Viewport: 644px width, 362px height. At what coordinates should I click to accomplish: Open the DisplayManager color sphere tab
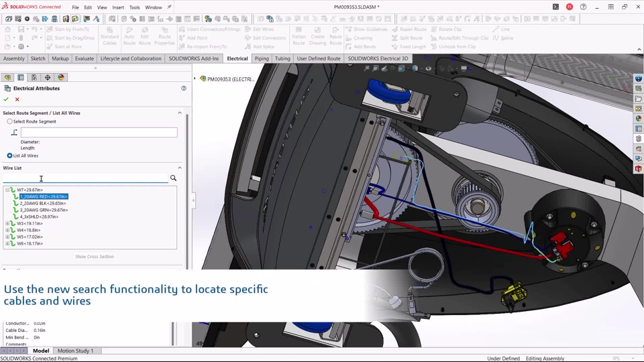click(61, 77)
